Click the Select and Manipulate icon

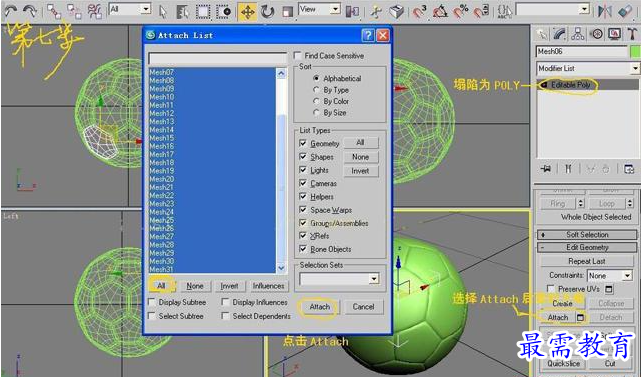(376, 11)
